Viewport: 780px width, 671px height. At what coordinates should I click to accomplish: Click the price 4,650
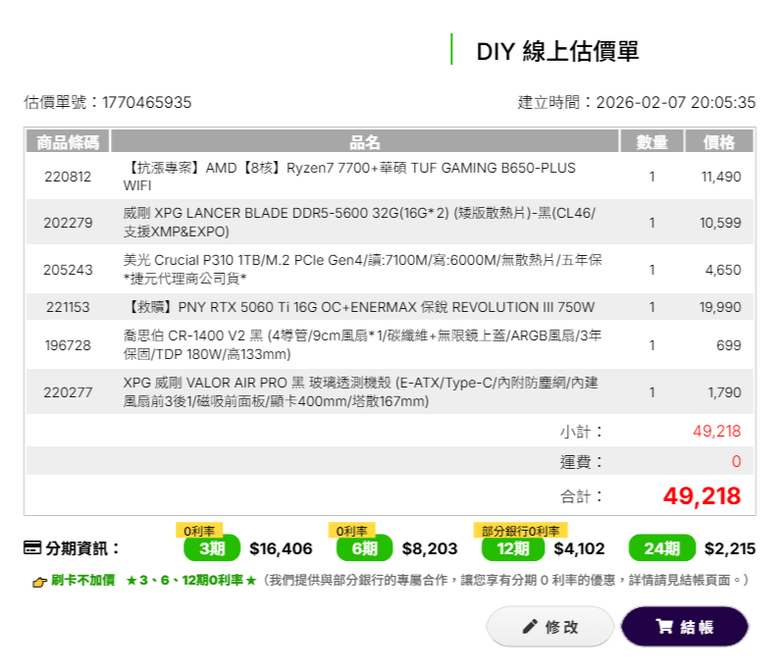[723, 270]
